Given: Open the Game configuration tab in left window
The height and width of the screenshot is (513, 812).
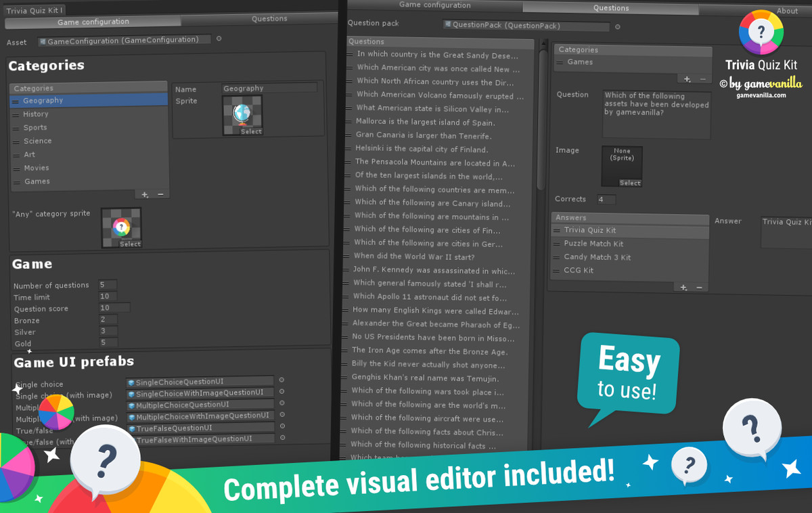Looking at the screenshot, I should click(93, 22).
